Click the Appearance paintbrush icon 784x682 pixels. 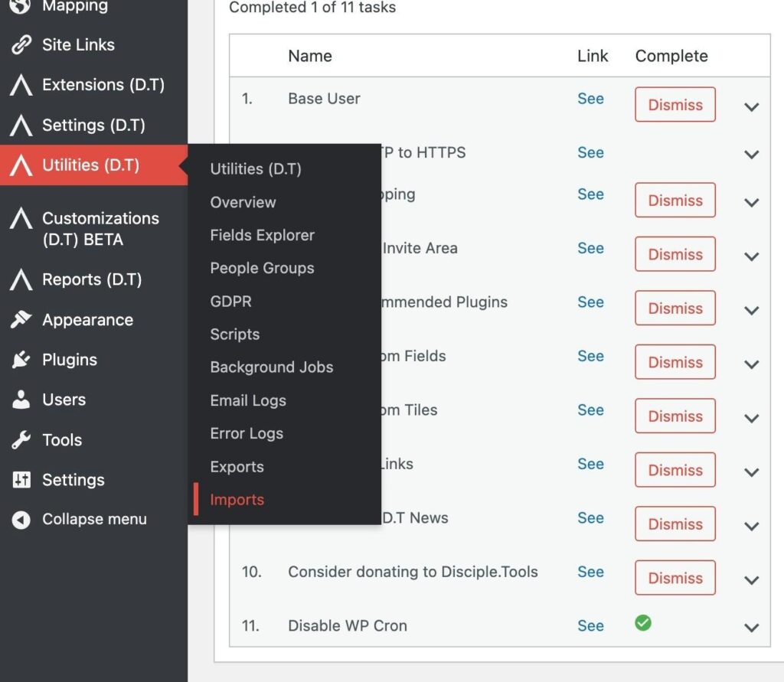tap(21, 320)
